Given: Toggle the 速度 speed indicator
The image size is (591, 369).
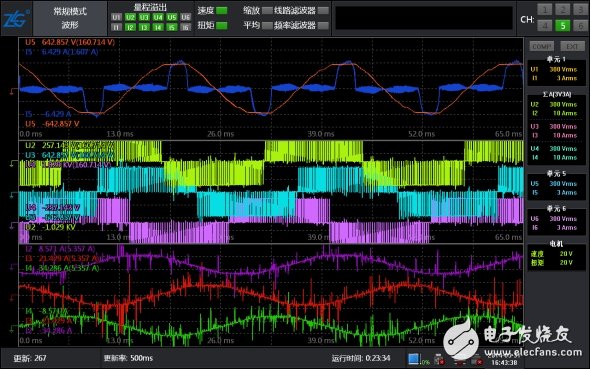Looking at the screenshot, I should click(x=222, y=11).
